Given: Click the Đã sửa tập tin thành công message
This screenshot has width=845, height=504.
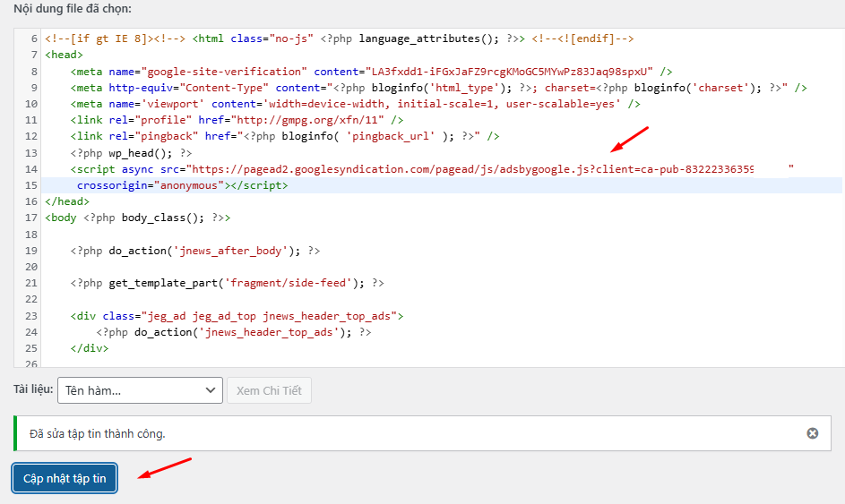Looking at the screenshot, I should point(98,433).
